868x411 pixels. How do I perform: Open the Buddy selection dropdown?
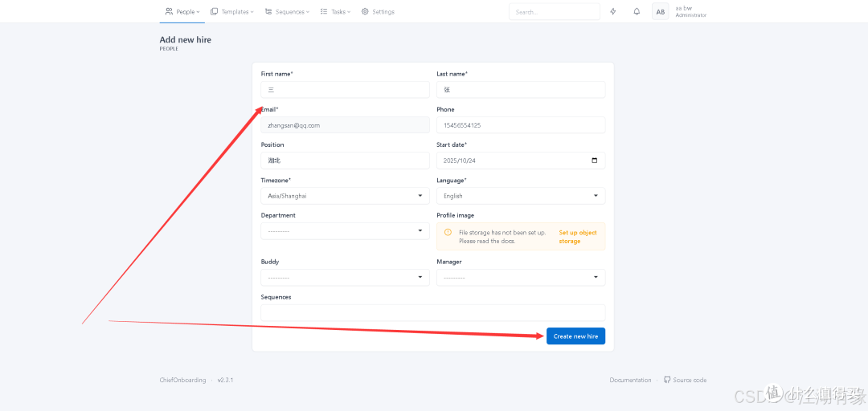click(345, 277)
